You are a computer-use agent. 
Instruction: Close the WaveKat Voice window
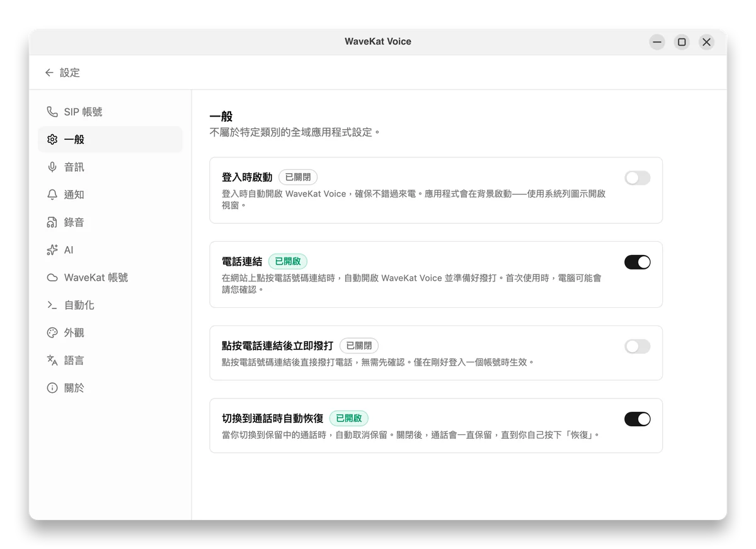pos(706,42)
